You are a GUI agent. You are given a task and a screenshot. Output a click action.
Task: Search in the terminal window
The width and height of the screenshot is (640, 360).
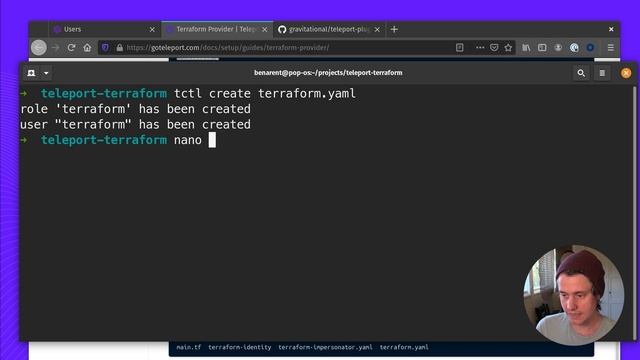click(x=581, y=73)
